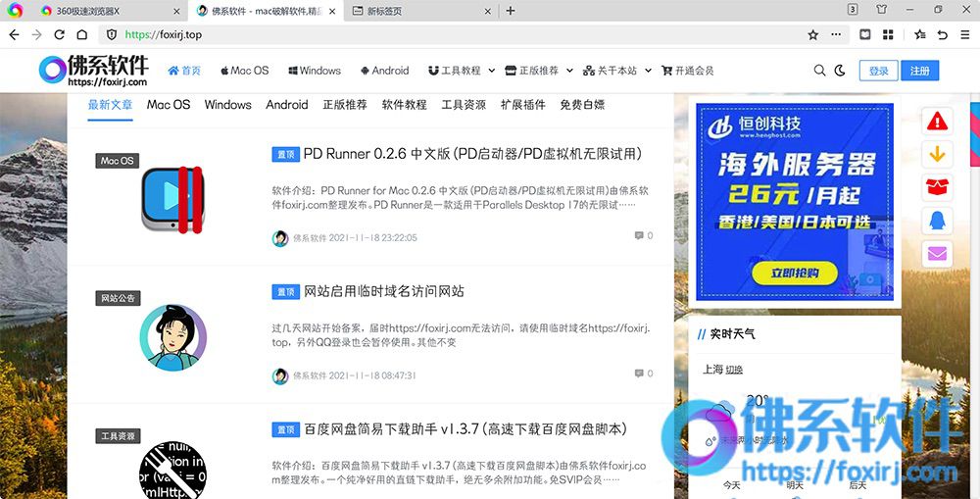980x499 pixels.
Task: Click the 切换 city link in weather
Action: [734, 370]
